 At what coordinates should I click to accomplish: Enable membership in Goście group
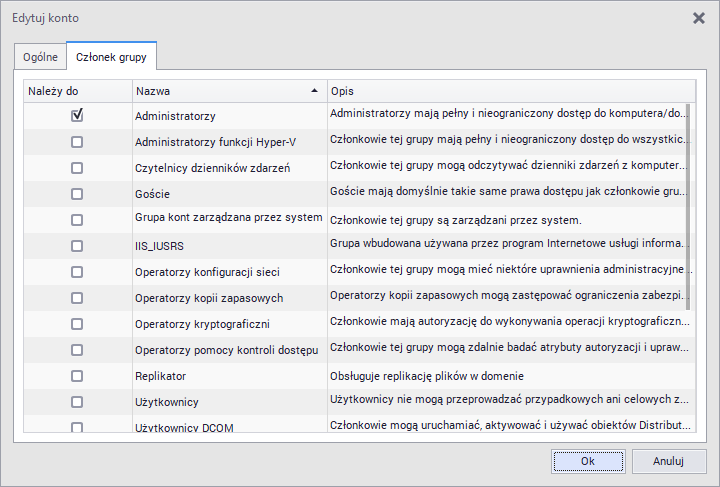[77, 194]
